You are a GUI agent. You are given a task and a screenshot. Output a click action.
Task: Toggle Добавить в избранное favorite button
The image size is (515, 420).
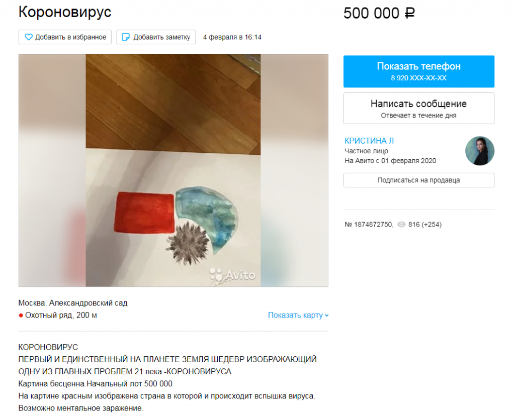pos(65,37)
